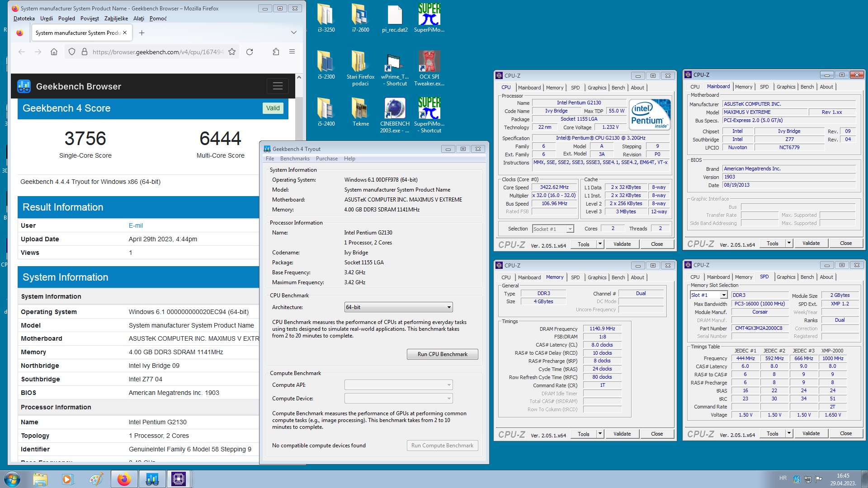Click the 3422.62 MHz Core Speed value
The height and width of the screenshot is (488, 868).
click(554, 187)
